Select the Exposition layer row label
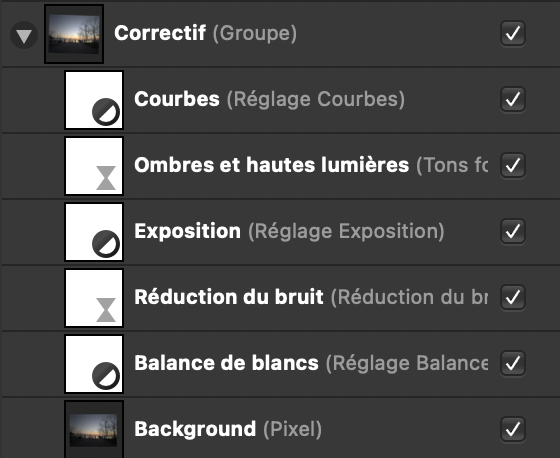This screenshot has height=458, width=560. pyautogui.click(x=188, y=231)
